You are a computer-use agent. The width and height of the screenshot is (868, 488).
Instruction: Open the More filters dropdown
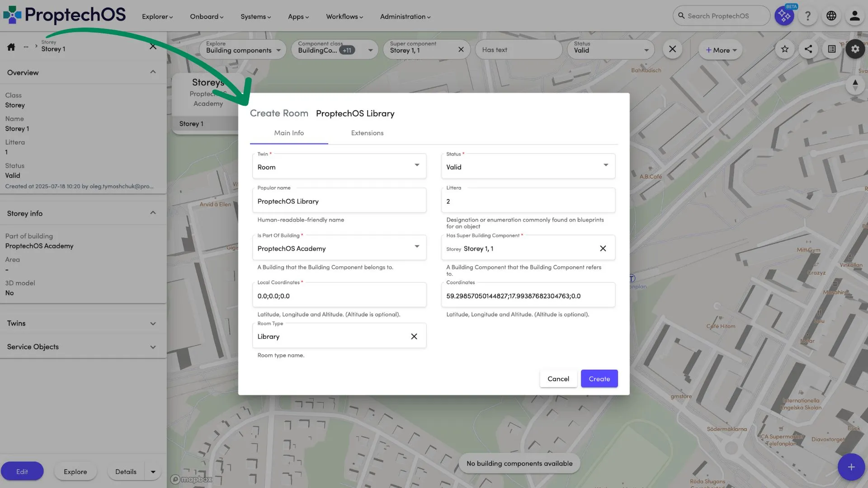721,50
